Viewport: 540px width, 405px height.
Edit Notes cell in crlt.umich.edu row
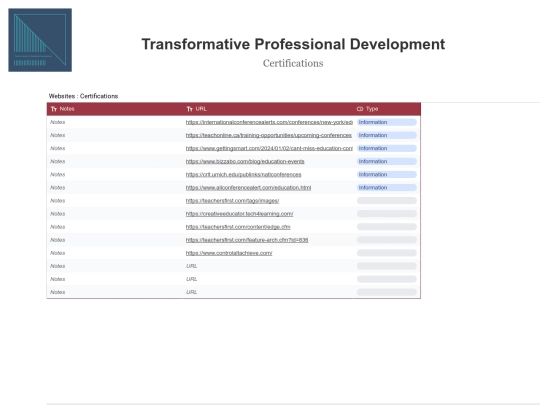pyautogui.click(x=114, y=175)
